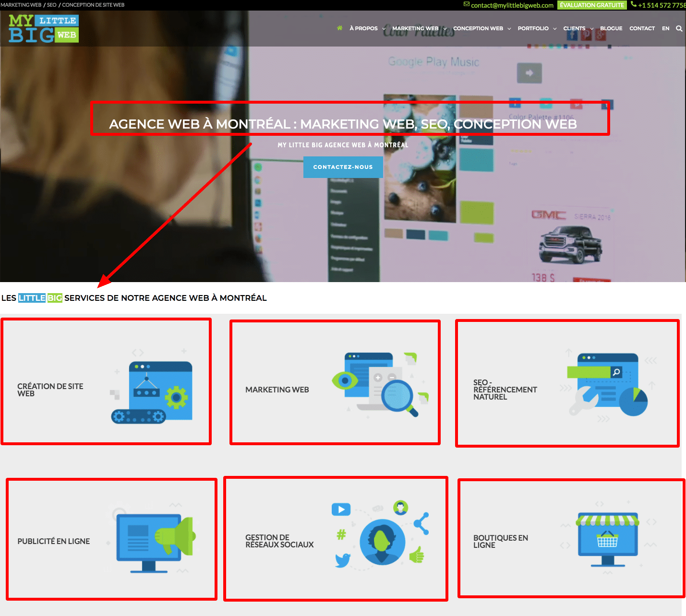Screen dimensions: 686x616
Task: Go to the Blogue page
Action: [x=611, y=28]
